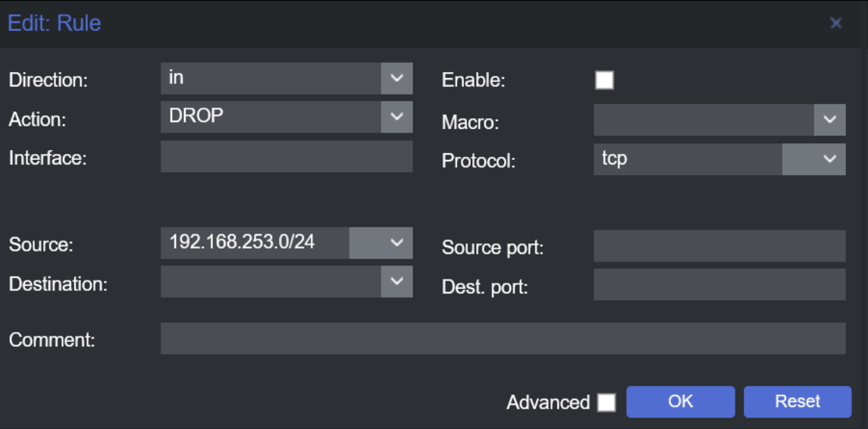Focus the empty Macro combo field
The image size is (868, 429).
pos(703,120)
